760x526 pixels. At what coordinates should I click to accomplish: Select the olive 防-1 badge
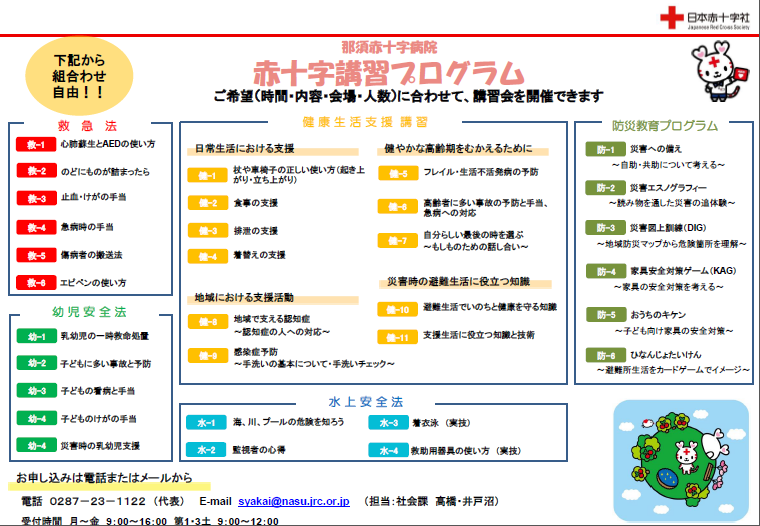click(605, 149)
